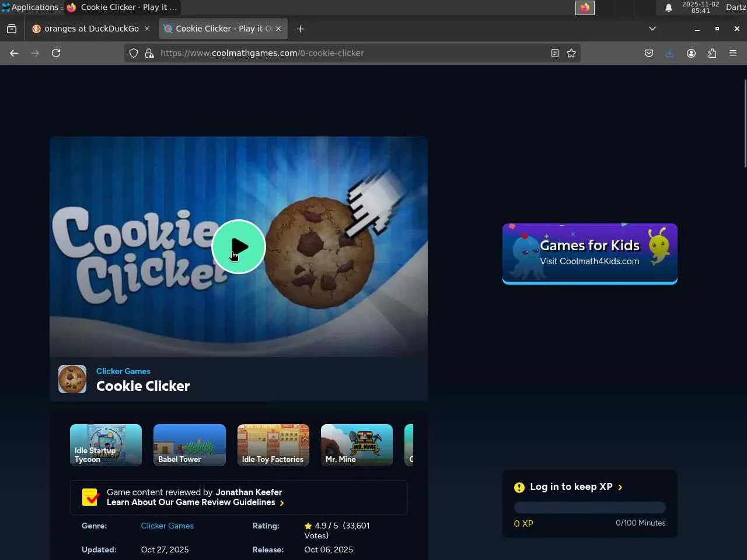Select Cookie Clicker window in taskbar
Viewport: 747px width, 560px height.
point(122,7)
